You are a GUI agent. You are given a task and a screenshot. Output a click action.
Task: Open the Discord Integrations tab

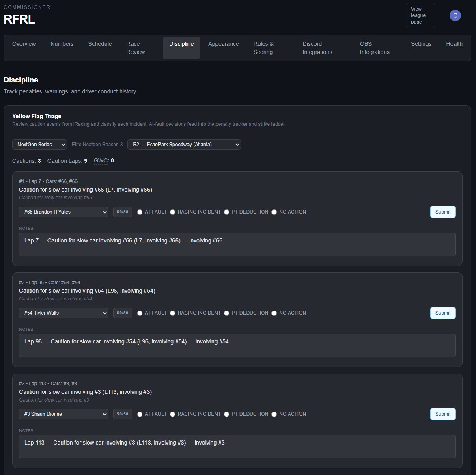tap(317, 48)
